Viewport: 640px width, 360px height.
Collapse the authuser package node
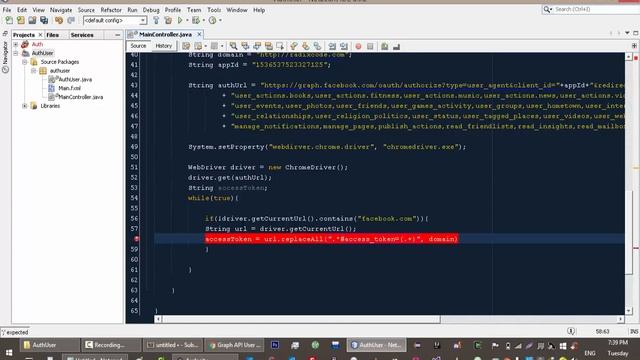point(33,71)
